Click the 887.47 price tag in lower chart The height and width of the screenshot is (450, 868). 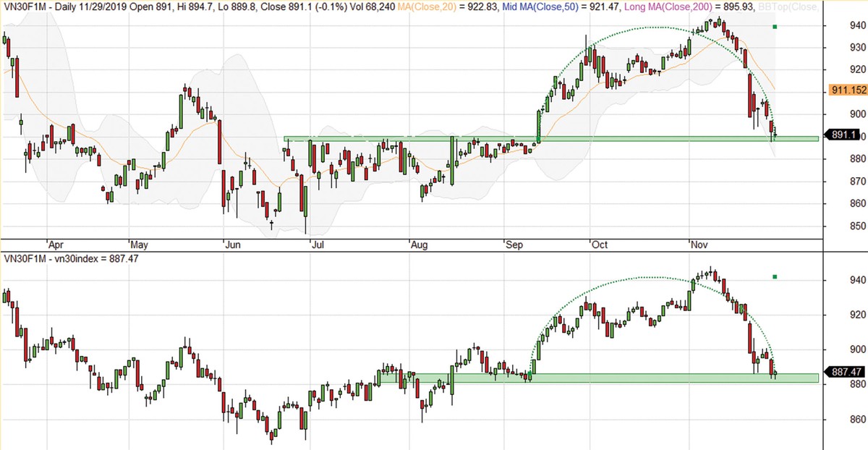(845, 371)
